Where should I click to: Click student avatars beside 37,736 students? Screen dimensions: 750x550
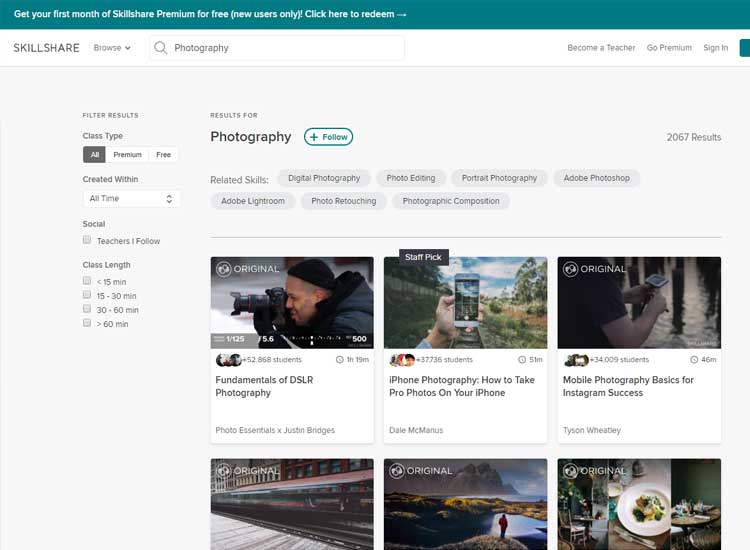402,360
